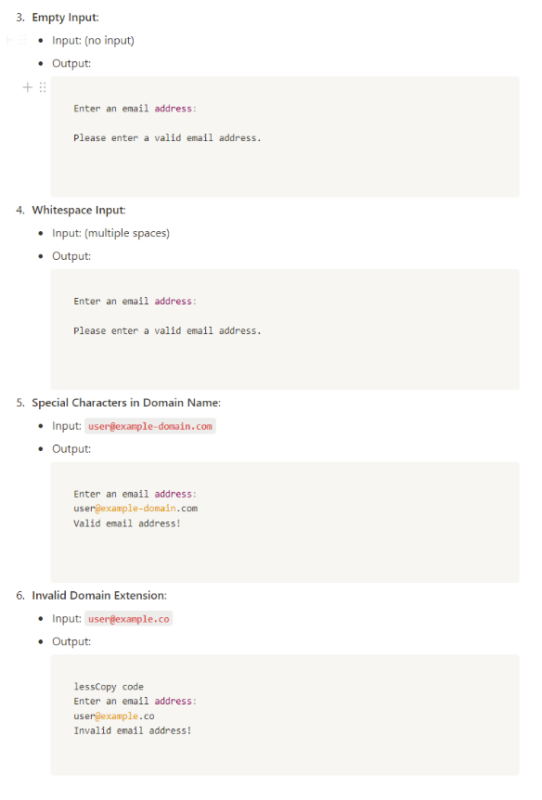Viewport: 542px width, 800px height.
Task: Click inside the Whitespace Input code block
Action: point(285,330)
